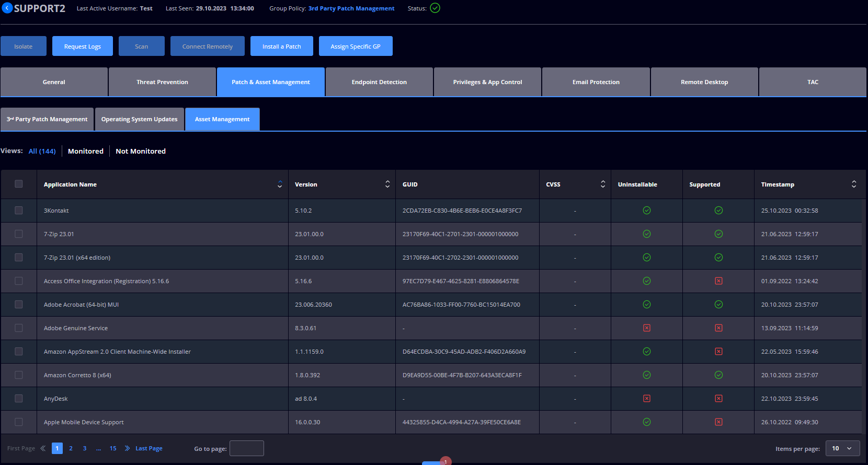
Task: Toggle the select-all checkbox in table header
Action: (19, 184)
